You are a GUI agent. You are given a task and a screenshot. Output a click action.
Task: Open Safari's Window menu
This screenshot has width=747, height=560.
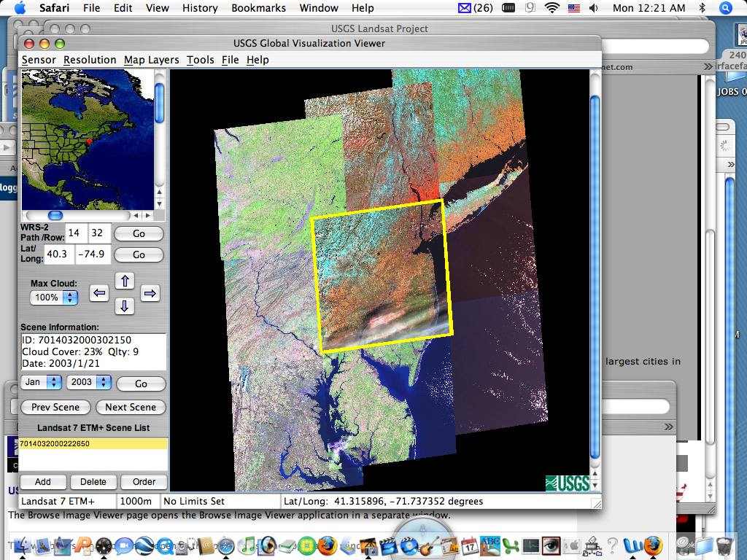(x=319, y=8)
